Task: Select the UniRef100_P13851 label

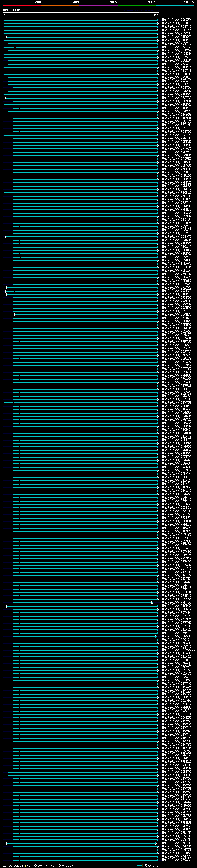Action: [177, 853]
